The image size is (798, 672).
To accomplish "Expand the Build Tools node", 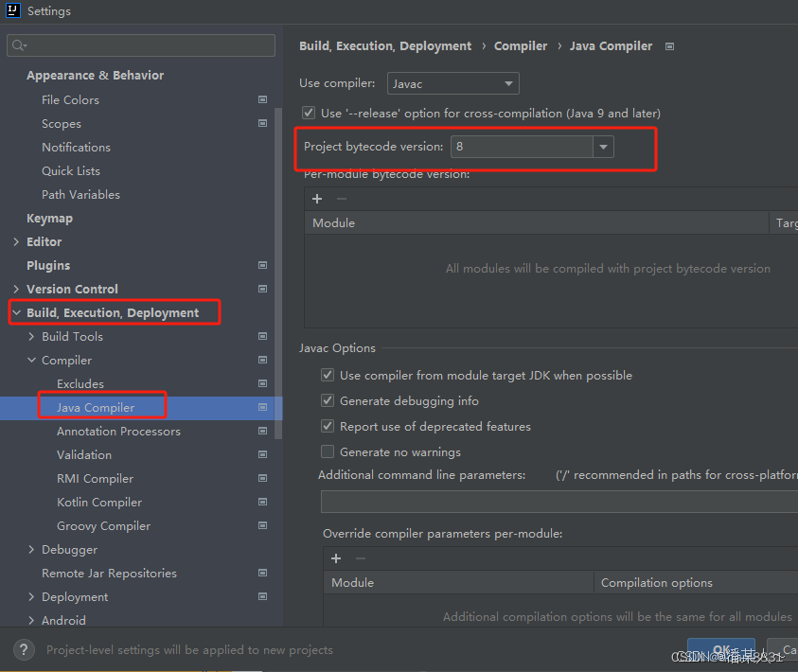I will pyautogui.click(x=31, y=336).
